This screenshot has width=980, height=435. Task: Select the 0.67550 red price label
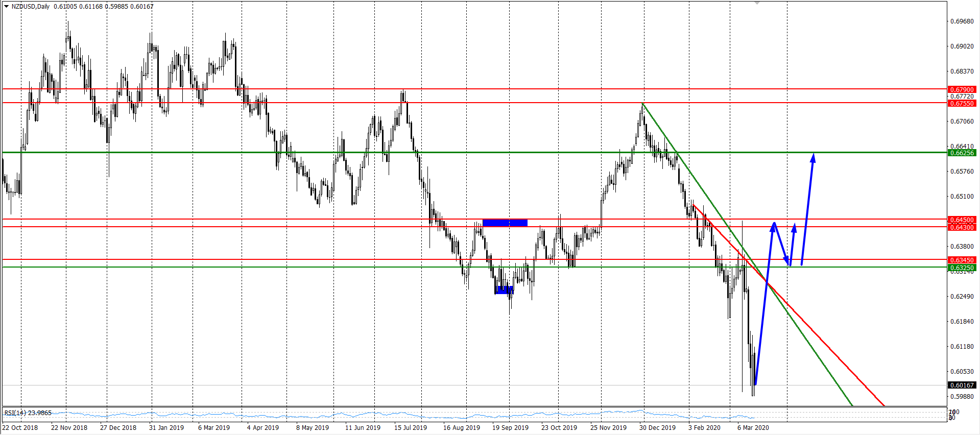[x=962, y=103]
